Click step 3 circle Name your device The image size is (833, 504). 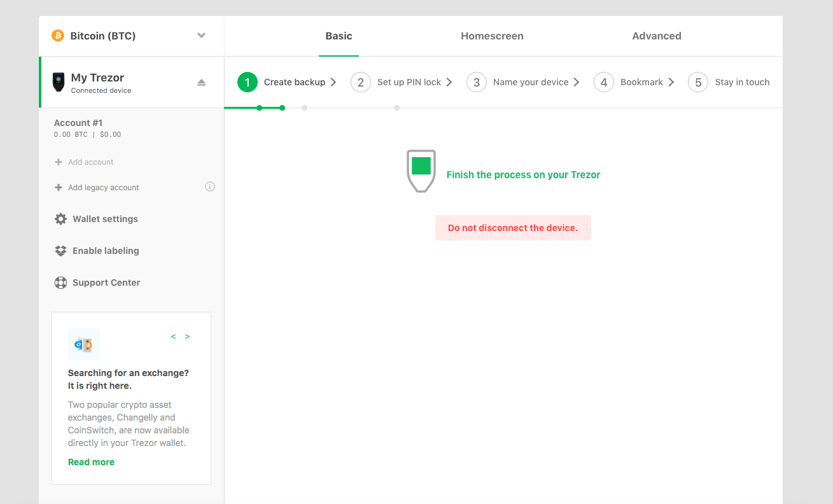[477, 82]
